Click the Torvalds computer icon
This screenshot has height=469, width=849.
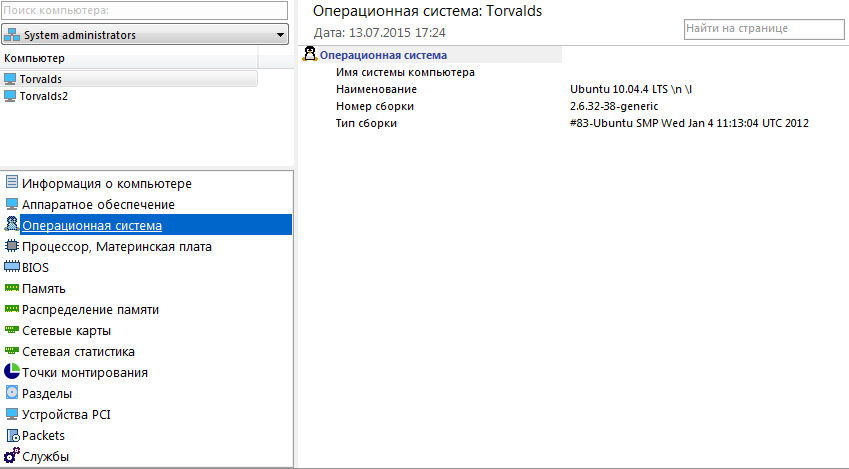(10, 79)
